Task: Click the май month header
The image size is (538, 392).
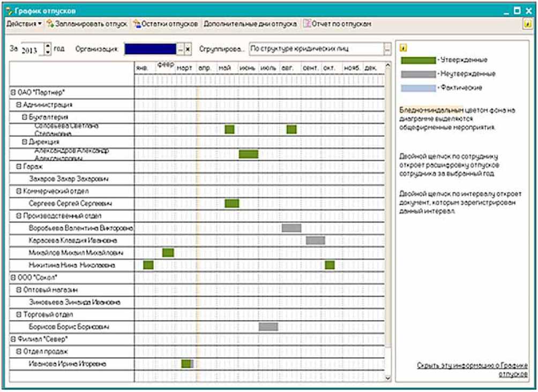Action: click(225, 68)
